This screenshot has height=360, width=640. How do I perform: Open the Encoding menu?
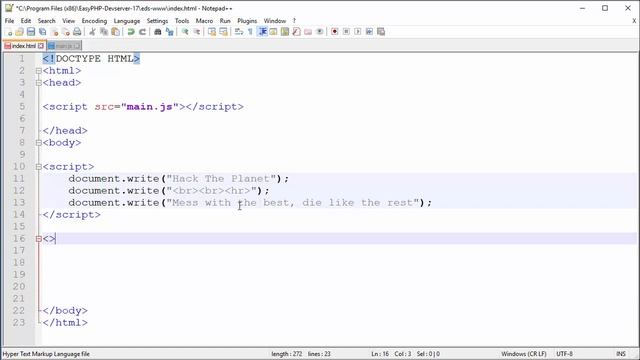point(94,21)
